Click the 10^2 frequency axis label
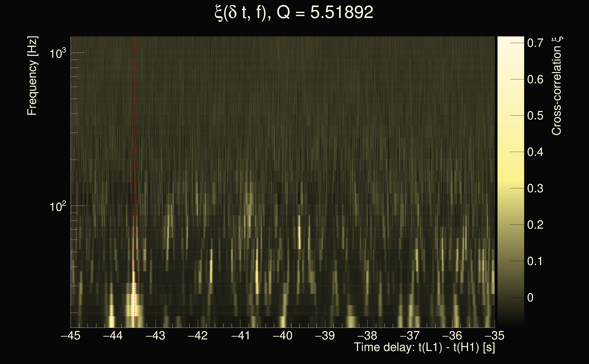This screenshot has width=589, height=364. pyautogui.click(x=57, y=207)
